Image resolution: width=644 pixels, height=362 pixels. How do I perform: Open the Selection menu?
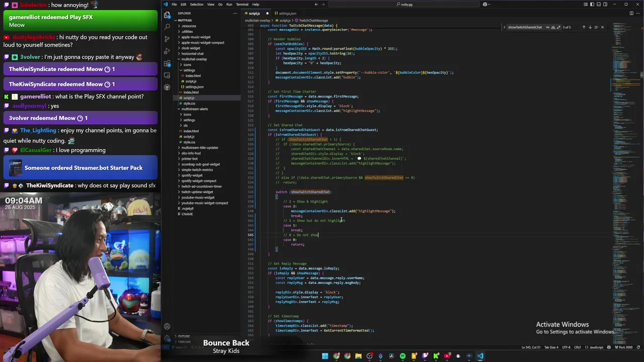(x=197, y=4)
